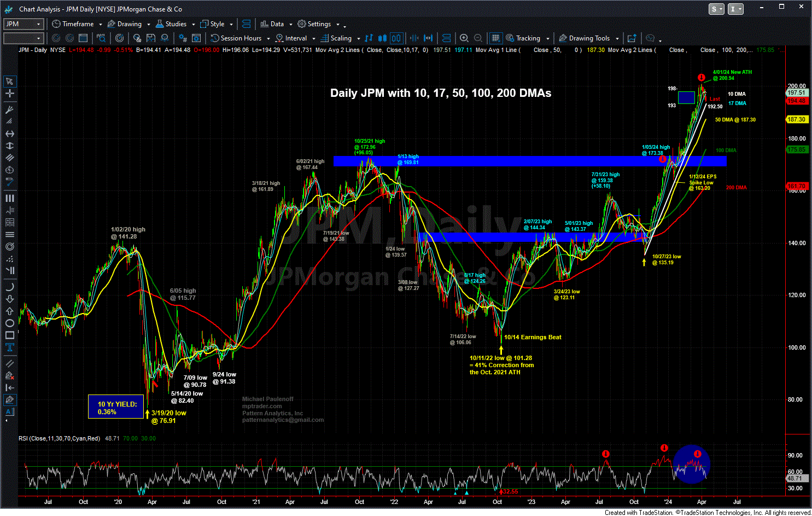Screen dimensions: 812x516
Task: Expand the Studies dropdown arrow
Action: (194, 24)
